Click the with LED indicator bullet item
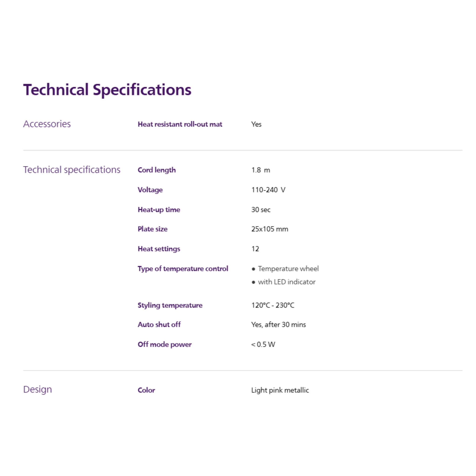Screen dimensions: 476x476 [287, 282]
